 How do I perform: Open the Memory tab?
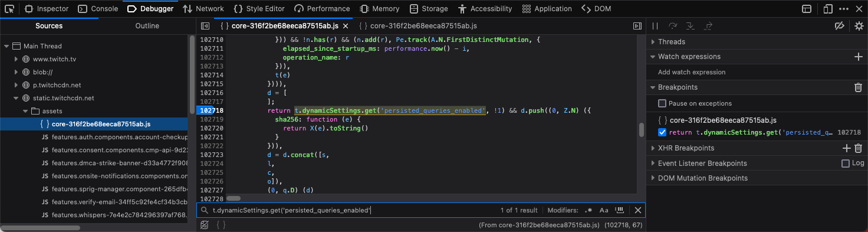[380, 9]
